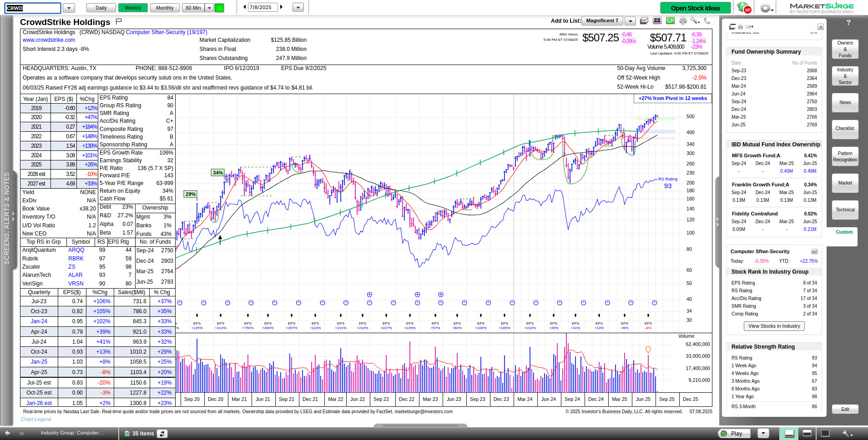Open bottom bar wrench settings
Screen dimensions: 868x440
pyautogui.click(x=847, y=434)
